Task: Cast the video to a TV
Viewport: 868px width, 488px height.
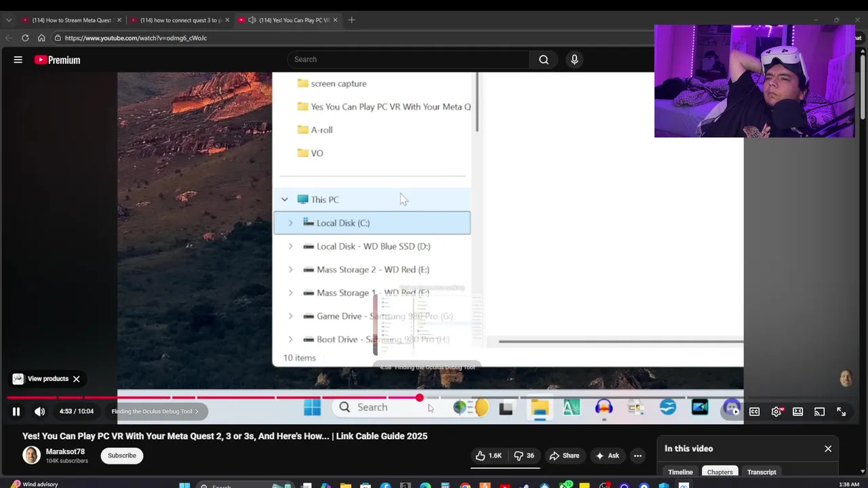Action: [819, 411]
